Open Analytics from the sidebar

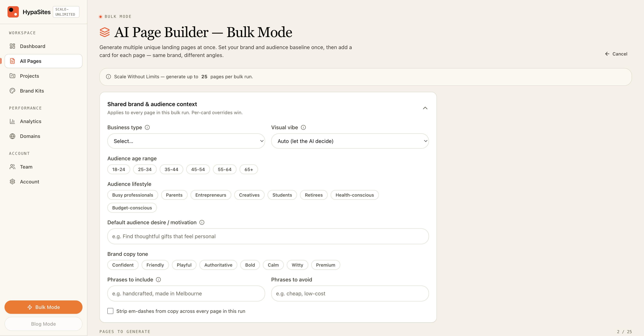tap(43, 121)
